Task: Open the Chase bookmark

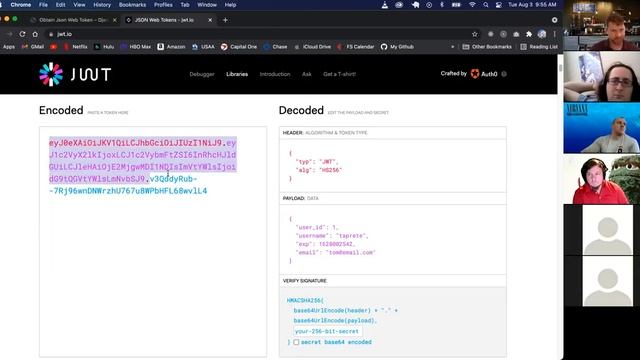Action: [x=276, y=47]
